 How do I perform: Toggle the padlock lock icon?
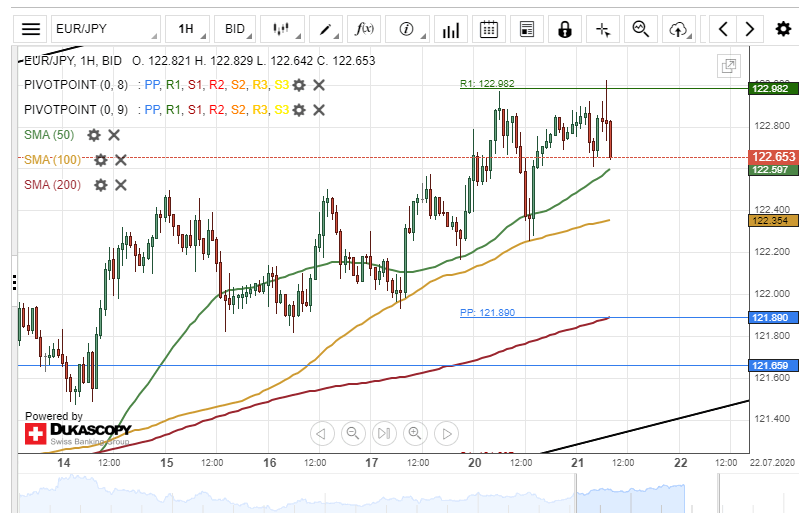tap(565, 29)
